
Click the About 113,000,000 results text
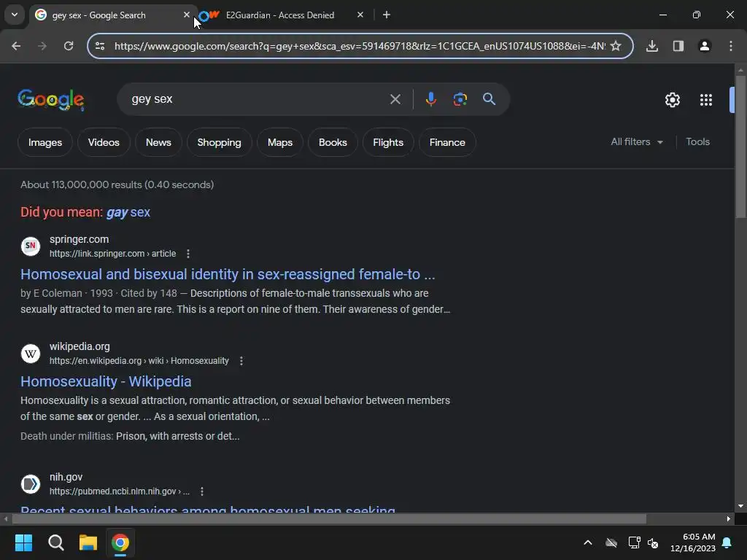[x=117, y=184]
